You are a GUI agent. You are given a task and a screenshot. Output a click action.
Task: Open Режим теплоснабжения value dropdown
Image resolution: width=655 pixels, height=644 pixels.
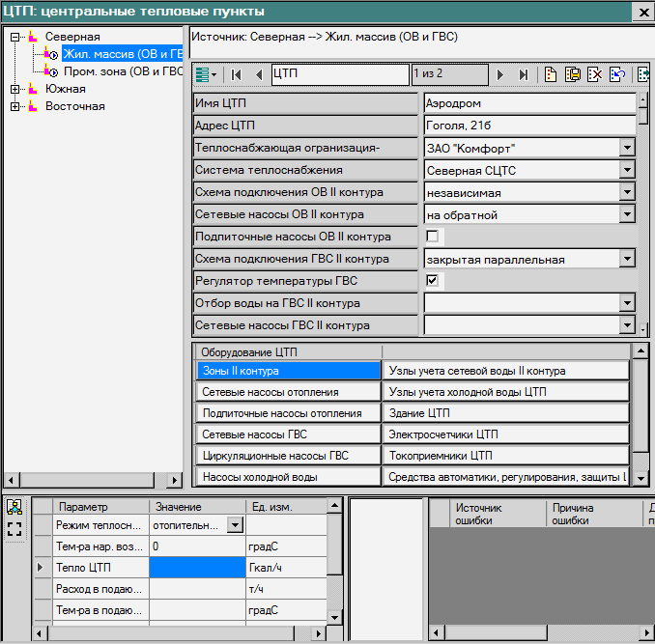point(235,525)
